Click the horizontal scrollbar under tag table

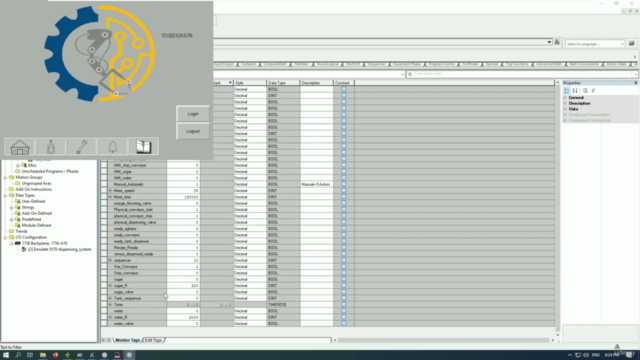click(443, 340)
